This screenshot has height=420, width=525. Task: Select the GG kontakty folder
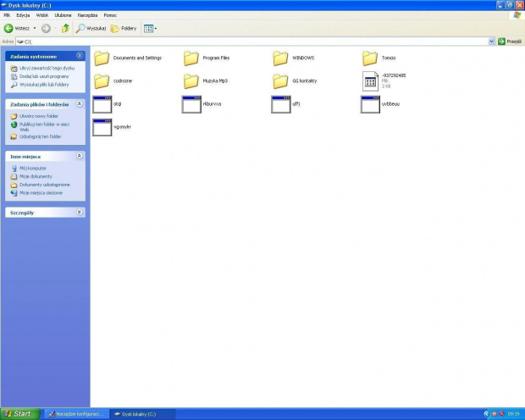281,81
